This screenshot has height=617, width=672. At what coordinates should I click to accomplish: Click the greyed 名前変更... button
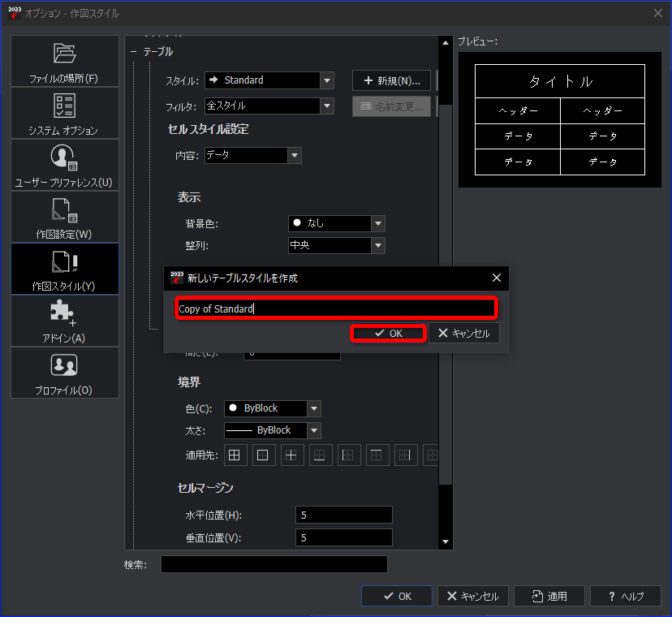point(391,106)
